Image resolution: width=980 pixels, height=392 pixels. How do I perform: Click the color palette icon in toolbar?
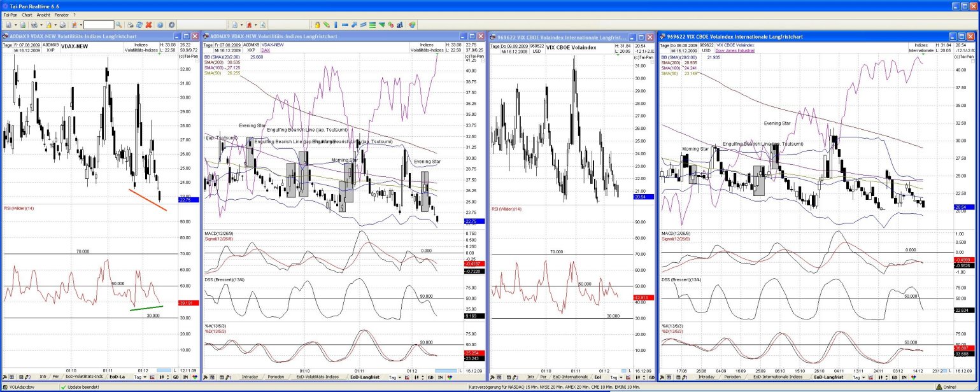(x=412, y=25)
